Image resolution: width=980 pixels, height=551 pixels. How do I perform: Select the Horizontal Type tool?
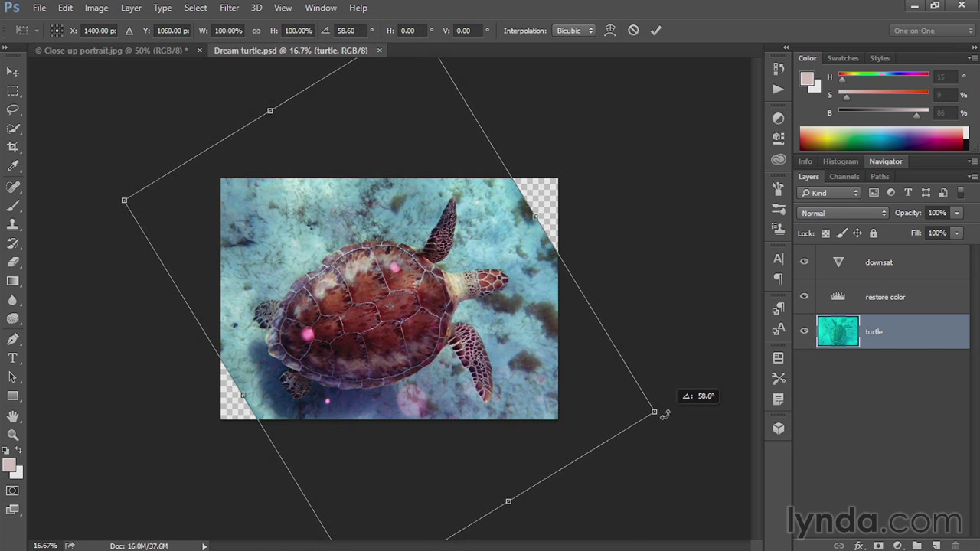[13, 358]
